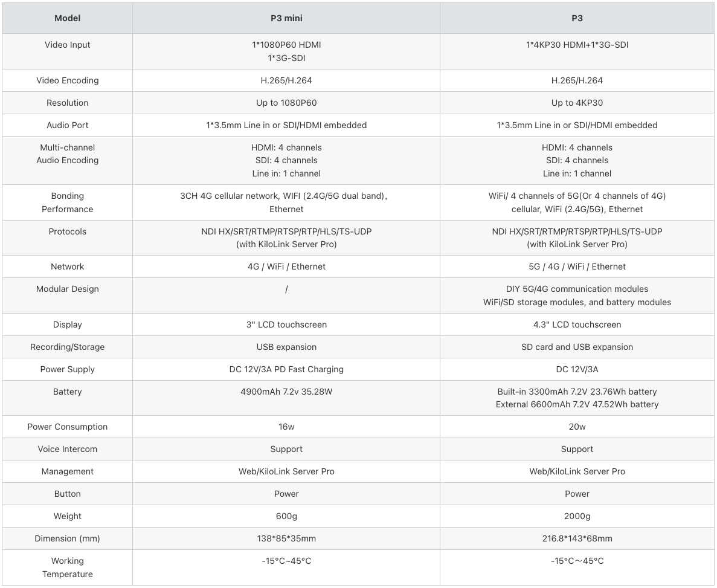Screen dimensions: 717x588
Task: Click the P3 column header
Action: [577, 18]
